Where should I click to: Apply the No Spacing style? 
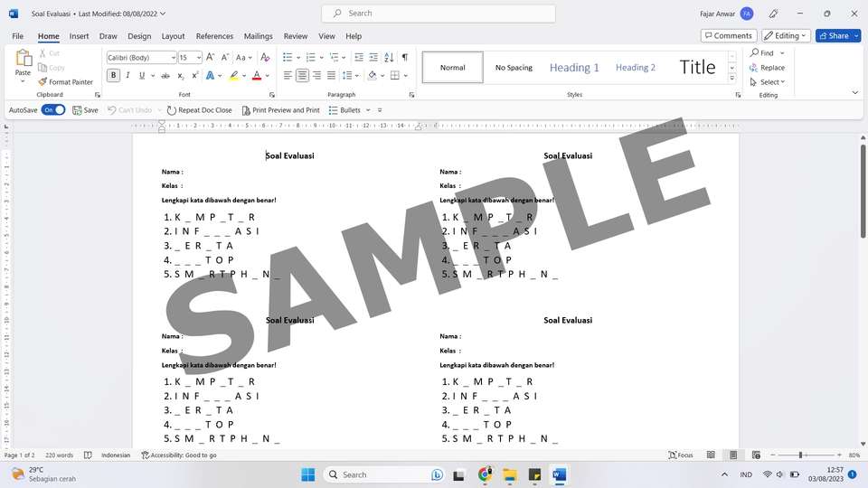514,68
